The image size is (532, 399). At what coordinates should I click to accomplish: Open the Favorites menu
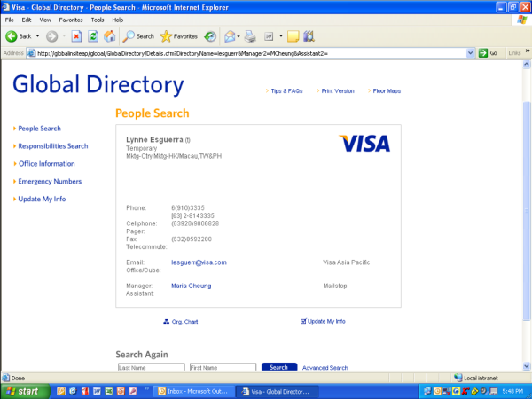[x=71, y=20]
